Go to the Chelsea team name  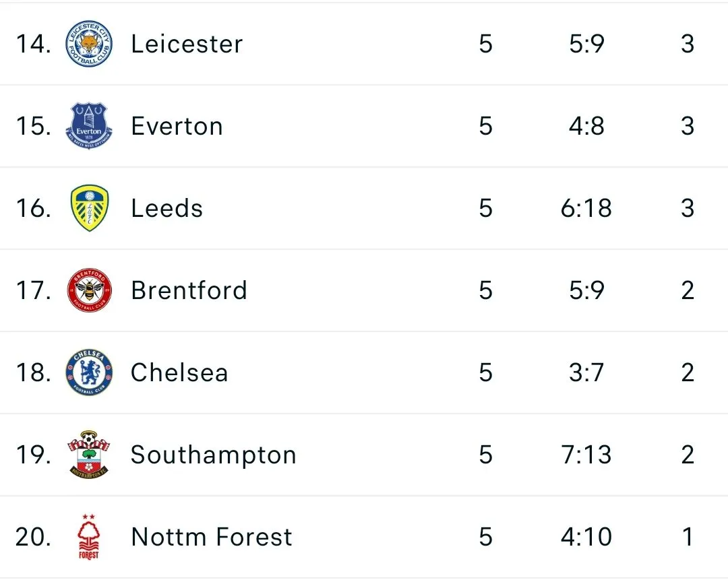(179, 373)
